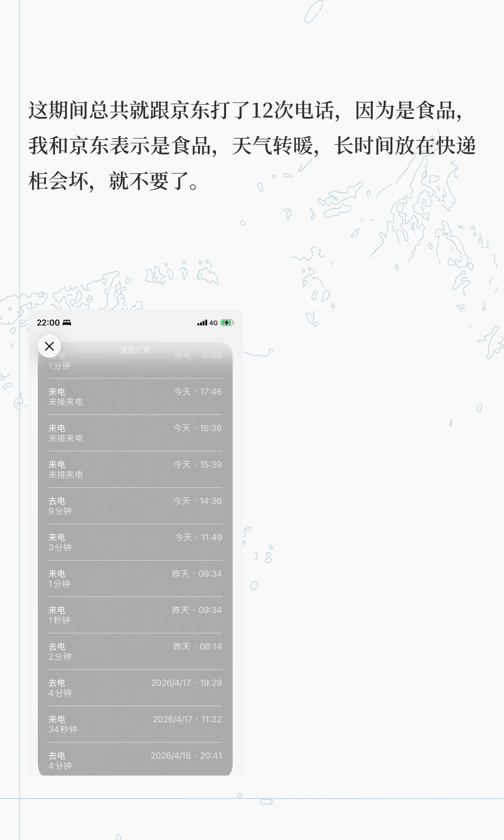The height and width of the screenshot is (840, 504).
Task: Tap the 22:00 clock in status bar
Action: pyautogui.click(x=48, y=322)
